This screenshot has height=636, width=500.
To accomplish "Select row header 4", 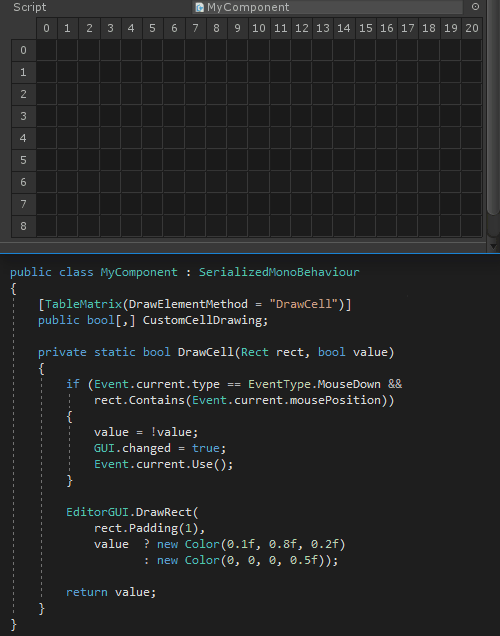I will tap(24, 138).
